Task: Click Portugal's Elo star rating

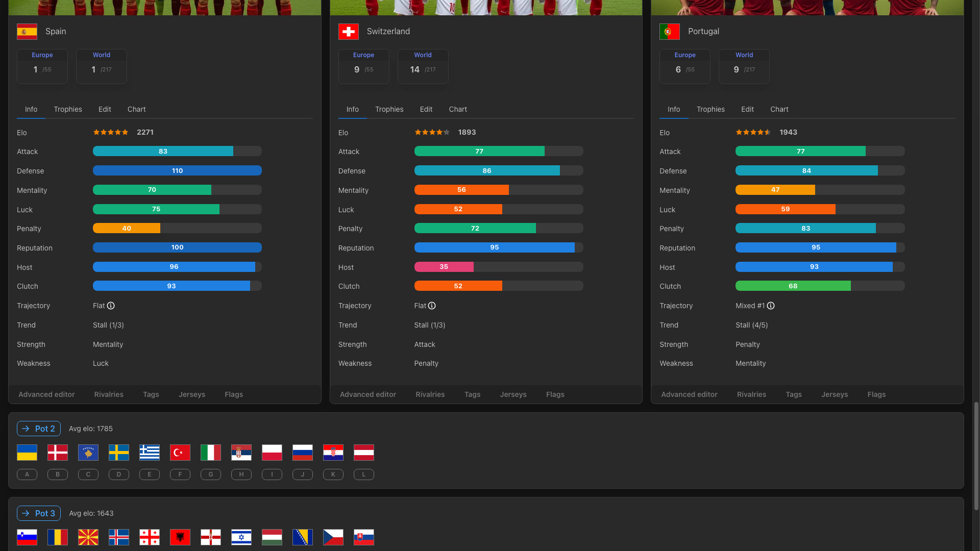Action: (753, 132)
